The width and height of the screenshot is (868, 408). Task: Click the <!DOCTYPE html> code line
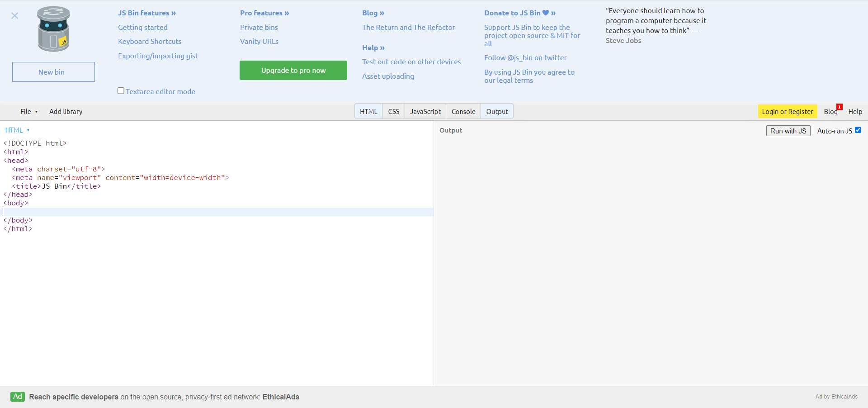(35, 143)
